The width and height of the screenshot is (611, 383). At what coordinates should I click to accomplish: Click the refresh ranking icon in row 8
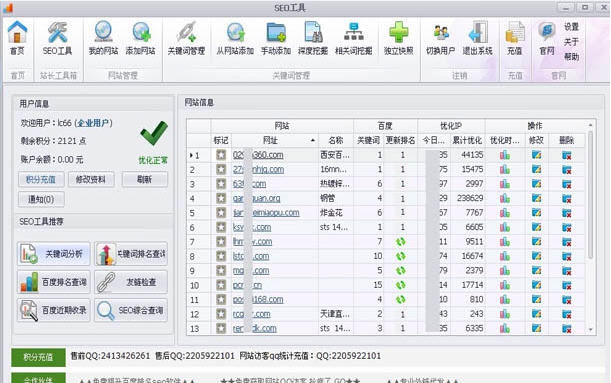[401, 256]
